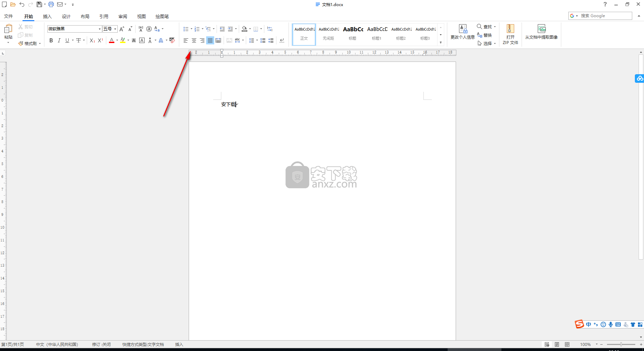The width and height of the screenshot is (644, 351).
Task: Switch to the References (引用) tab
Action: 104,16
